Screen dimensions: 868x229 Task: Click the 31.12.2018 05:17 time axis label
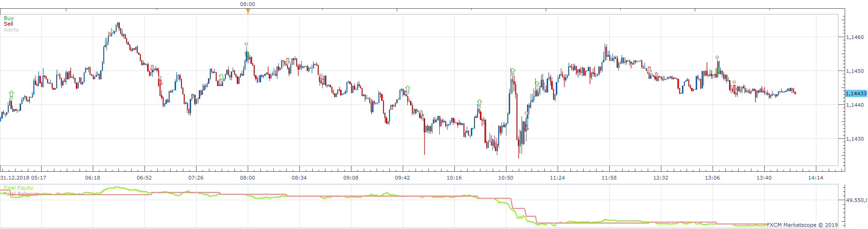click(23, 178)
